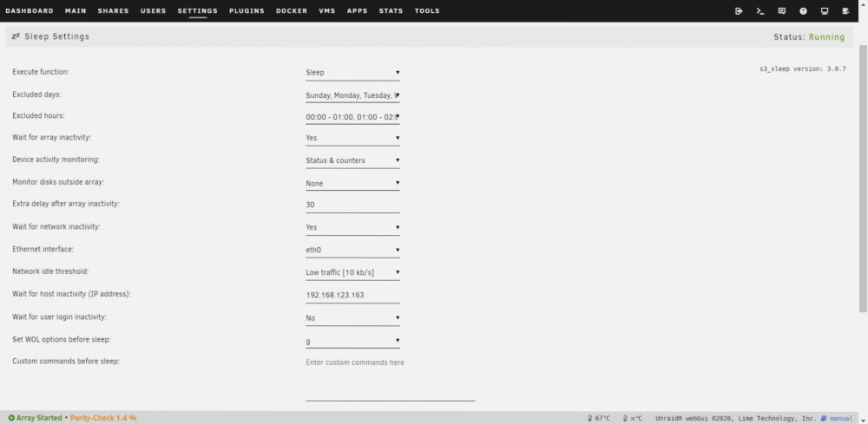Click the Status: Running text
This screenshot has height=424, width=868.
(x=809, y=37)
